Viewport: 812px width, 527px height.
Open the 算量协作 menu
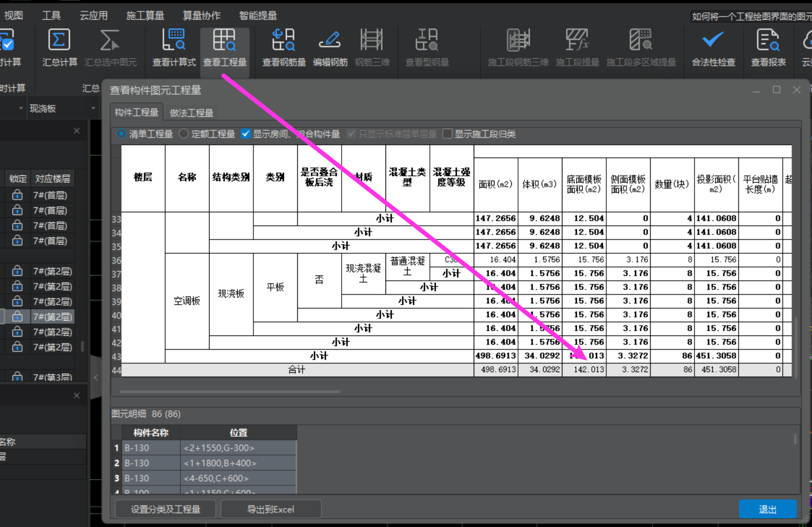pos(201,15)
